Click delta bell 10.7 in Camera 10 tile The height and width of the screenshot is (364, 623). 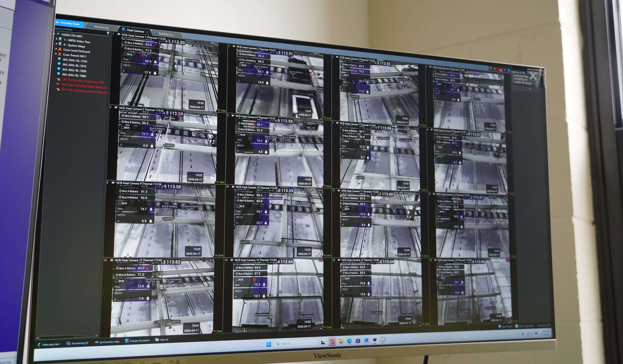tap(266, 223)
